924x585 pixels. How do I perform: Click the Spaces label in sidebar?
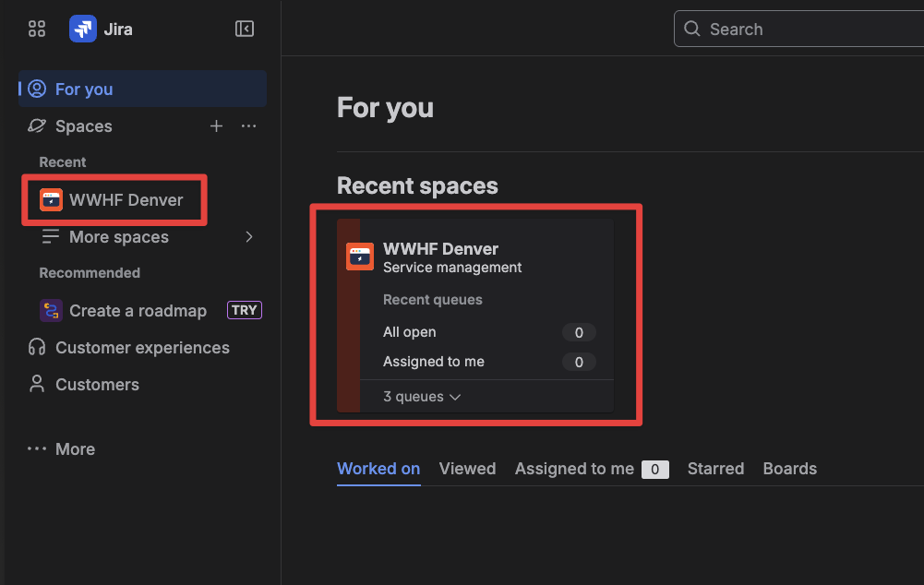point(84,126)
